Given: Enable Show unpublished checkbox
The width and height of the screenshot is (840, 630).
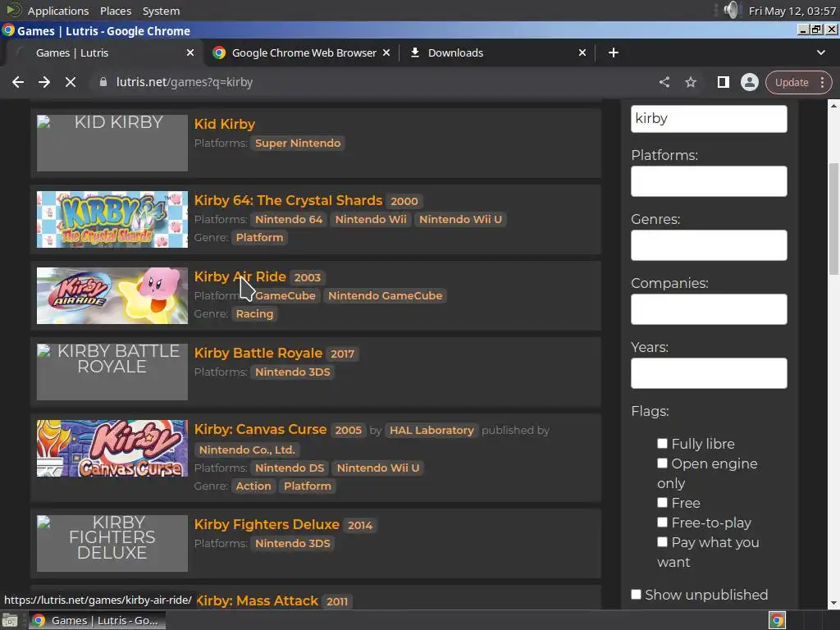Looking at the screenshot, I should [636, 594].
